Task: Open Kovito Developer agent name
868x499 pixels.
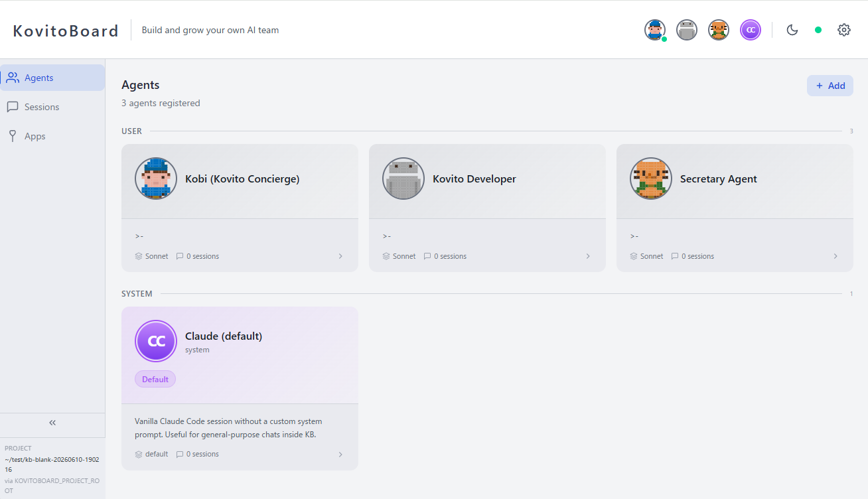Action: (x=474, y=178)
